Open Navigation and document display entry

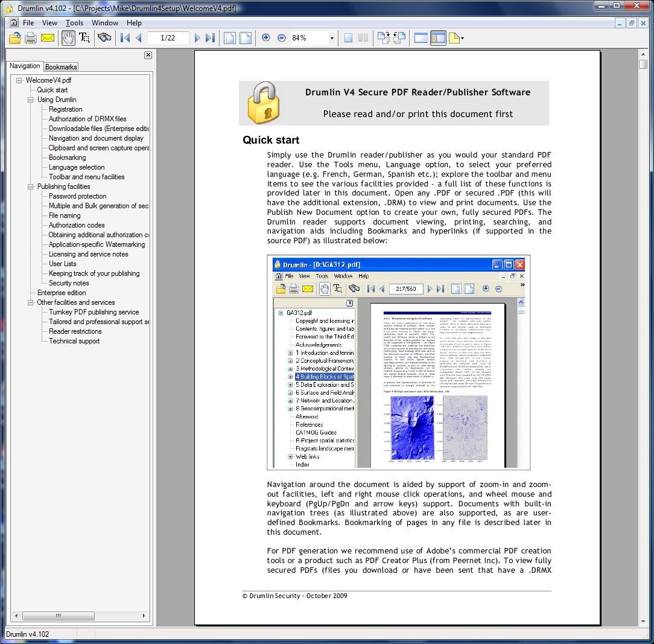coord(96,138)
